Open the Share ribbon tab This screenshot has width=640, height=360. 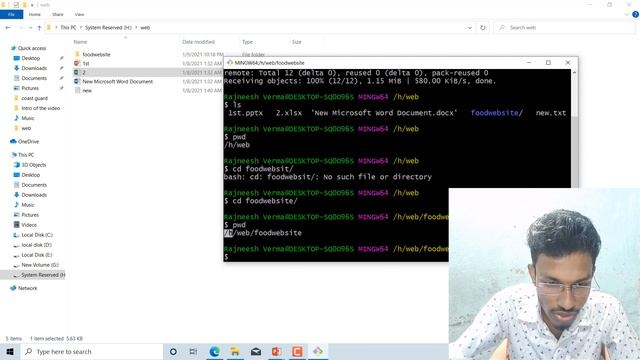click(x=58, y=14)
